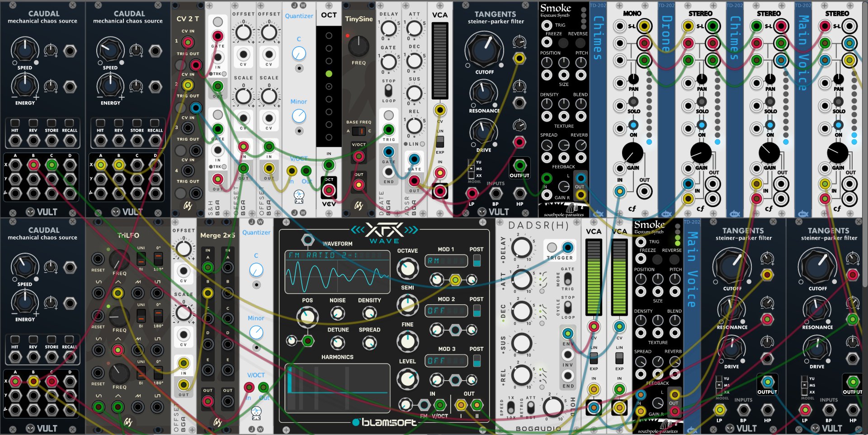Click the MONO channel ON button

(x=633, y=125)
